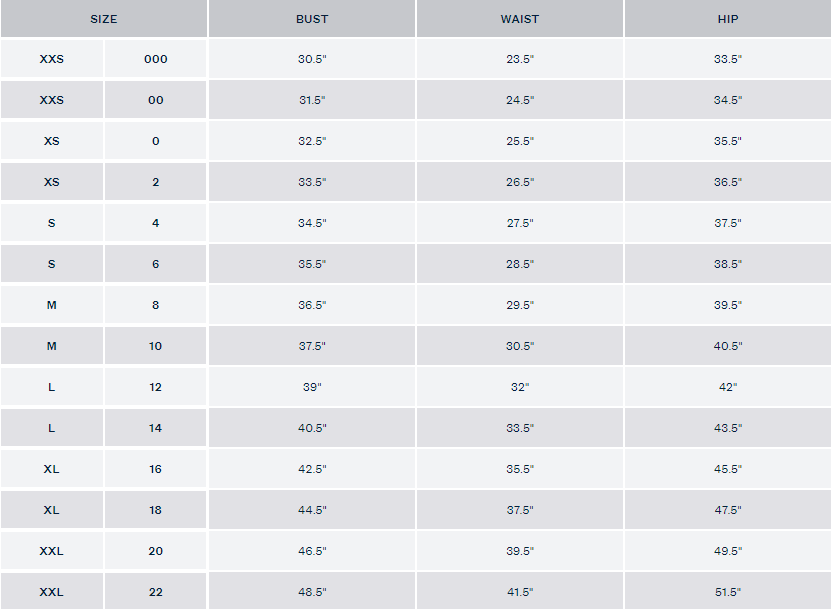
Task: Select the numeric size 4 cell
Action: tap(156, 223)
